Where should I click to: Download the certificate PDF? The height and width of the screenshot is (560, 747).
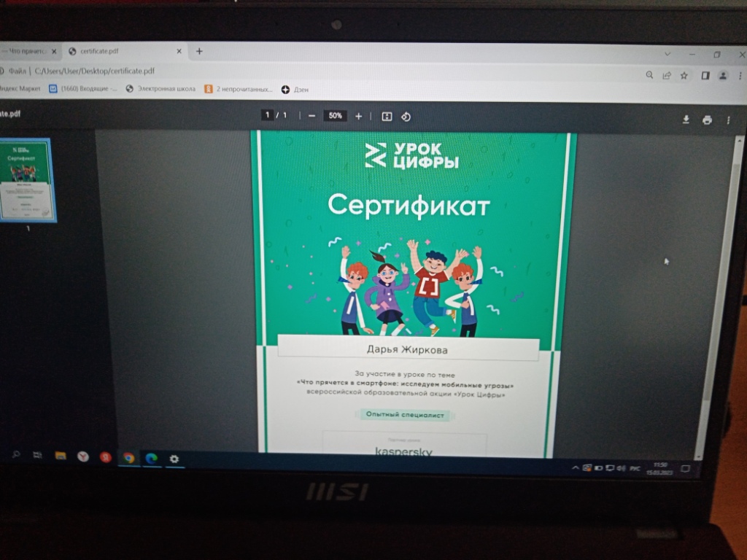(686, 119)
